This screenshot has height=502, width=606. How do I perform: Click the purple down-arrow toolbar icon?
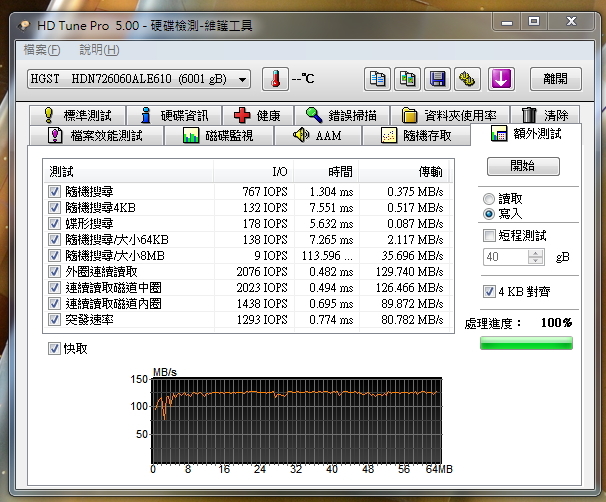coord(502,79)
